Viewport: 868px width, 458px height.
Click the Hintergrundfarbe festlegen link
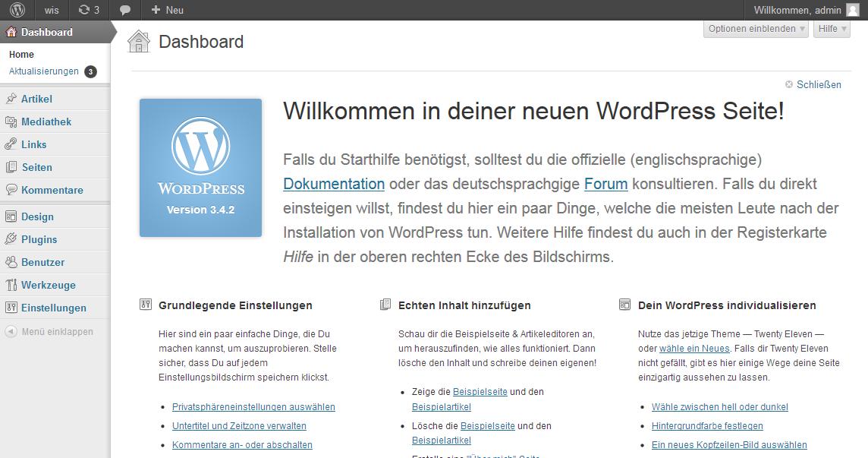click(x=707, y=426)
